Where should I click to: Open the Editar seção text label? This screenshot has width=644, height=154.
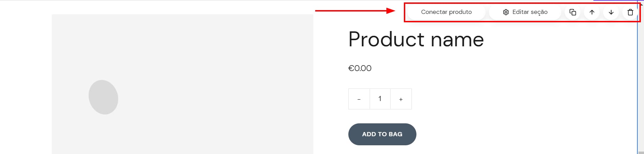coord(530,12)
